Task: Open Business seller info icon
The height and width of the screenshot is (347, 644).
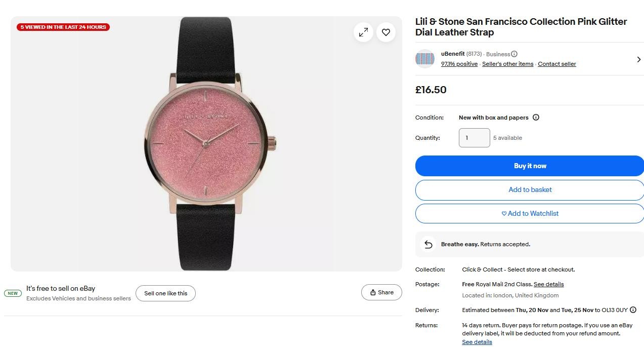Action: 514,54
